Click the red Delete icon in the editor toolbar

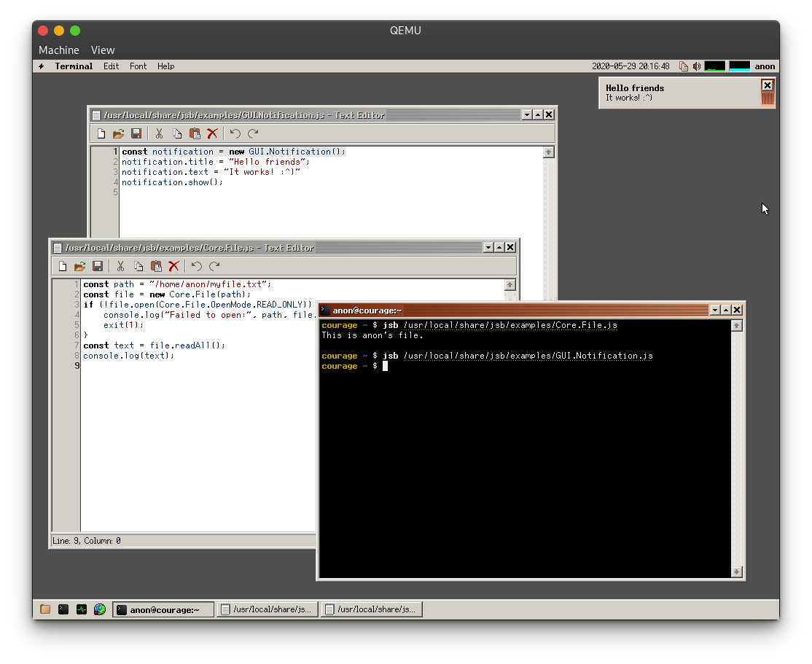173,266
